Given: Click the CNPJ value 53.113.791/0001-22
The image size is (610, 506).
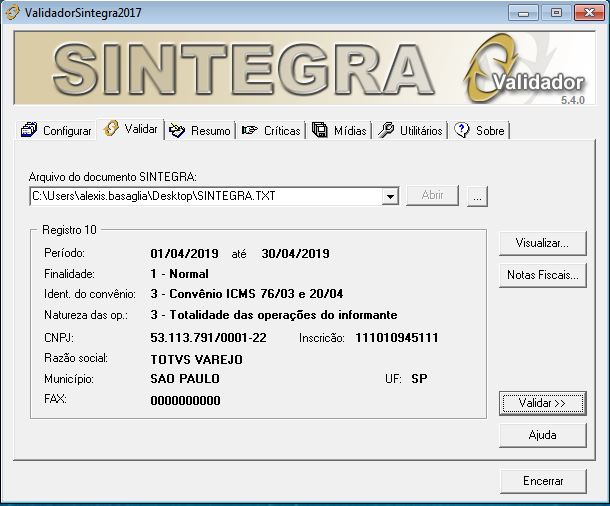Looking at the screenshot, I should pyautogui.click(x=209, y=338).
